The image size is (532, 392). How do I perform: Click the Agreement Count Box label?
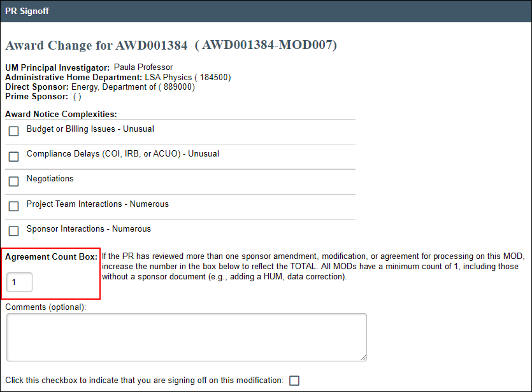[x=51, y=257]
